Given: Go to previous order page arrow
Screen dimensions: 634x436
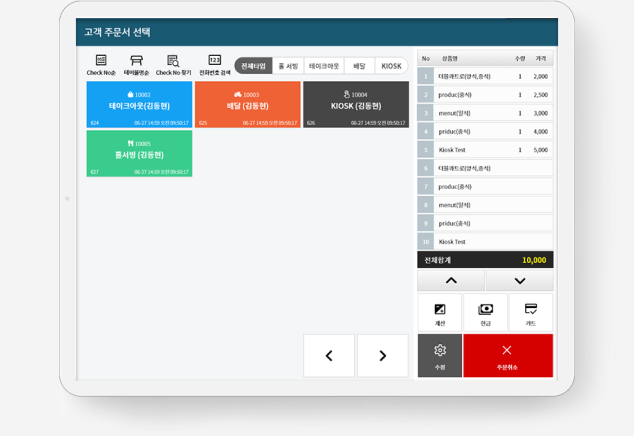Looking at the screenshot, I should pyautogui.click(x=329, y=356).
